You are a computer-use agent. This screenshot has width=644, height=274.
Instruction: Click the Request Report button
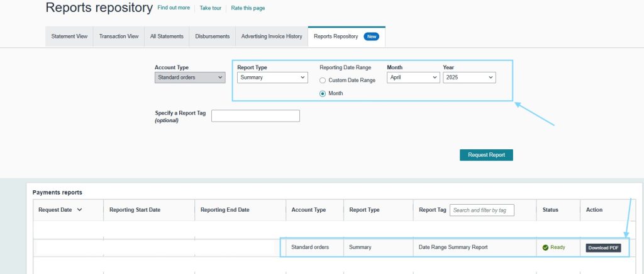486,155
